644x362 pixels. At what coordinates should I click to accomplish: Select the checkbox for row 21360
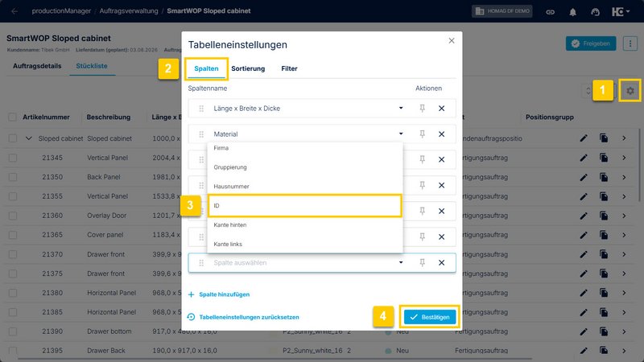(x=13, y=216)
